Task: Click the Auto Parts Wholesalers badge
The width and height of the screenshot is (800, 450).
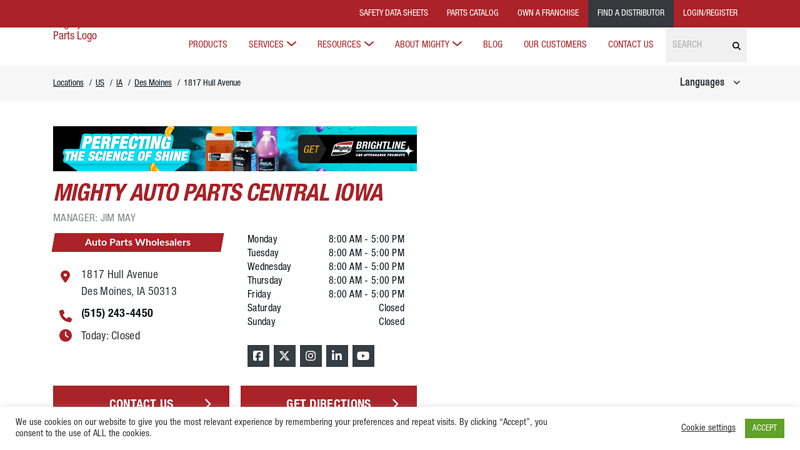Action: (138, 242)
